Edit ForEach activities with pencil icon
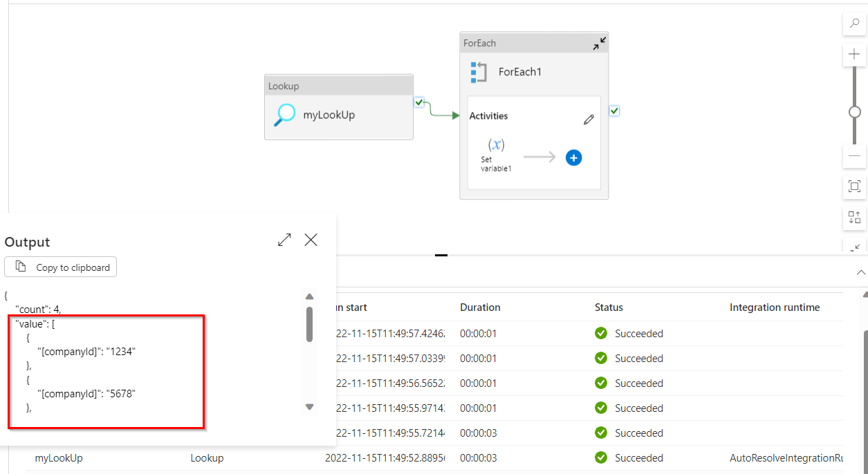 [x=589, y=120]
